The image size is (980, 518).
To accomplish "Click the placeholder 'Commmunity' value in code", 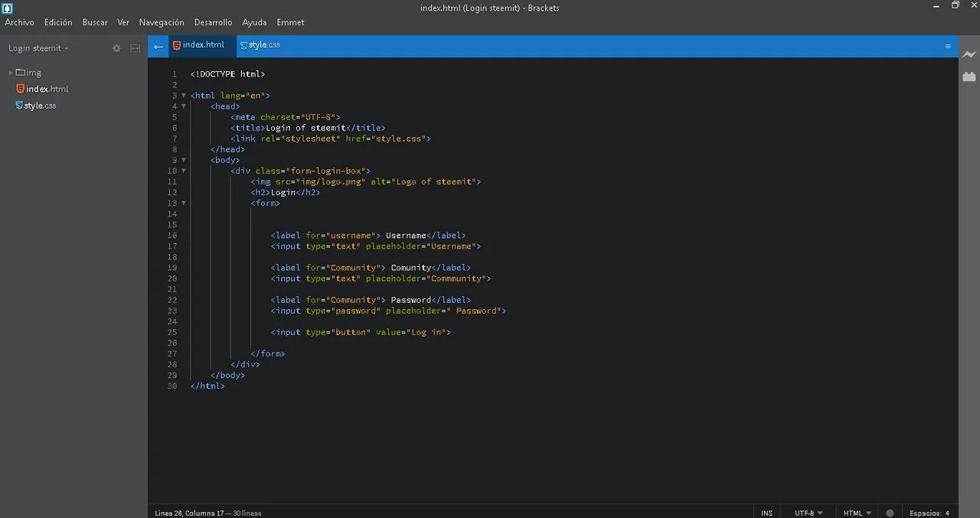I will pos(459,279).
